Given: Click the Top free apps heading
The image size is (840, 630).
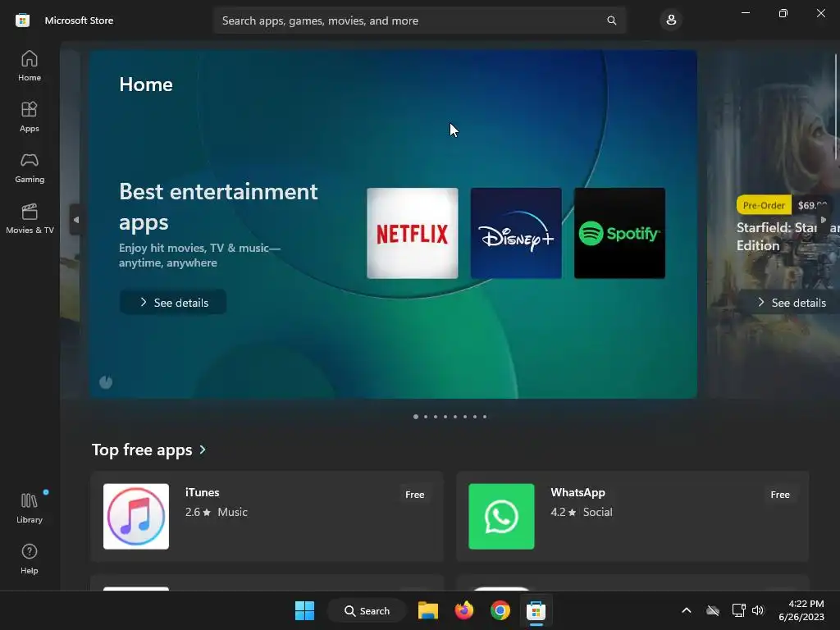Looking at the screenshot, I should 142,450.
